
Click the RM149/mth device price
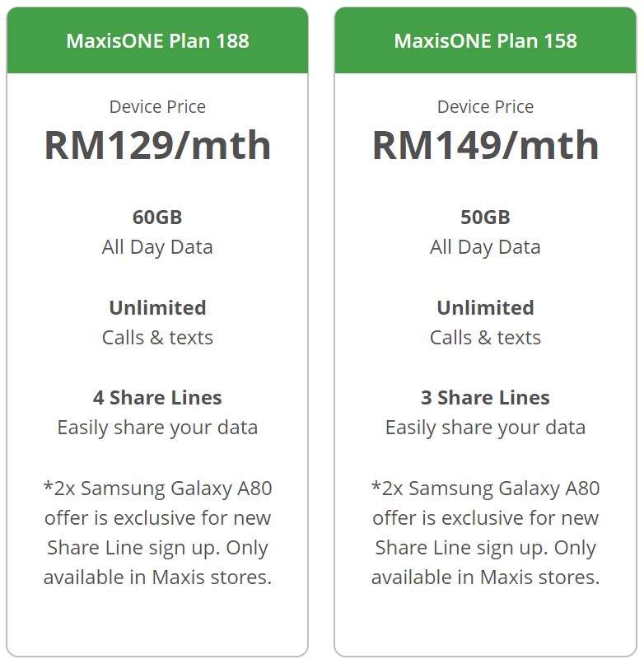pos(485,145)
